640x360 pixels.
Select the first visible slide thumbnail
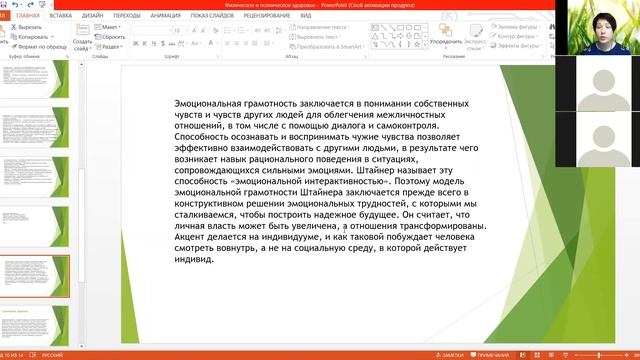pos(35,79)
